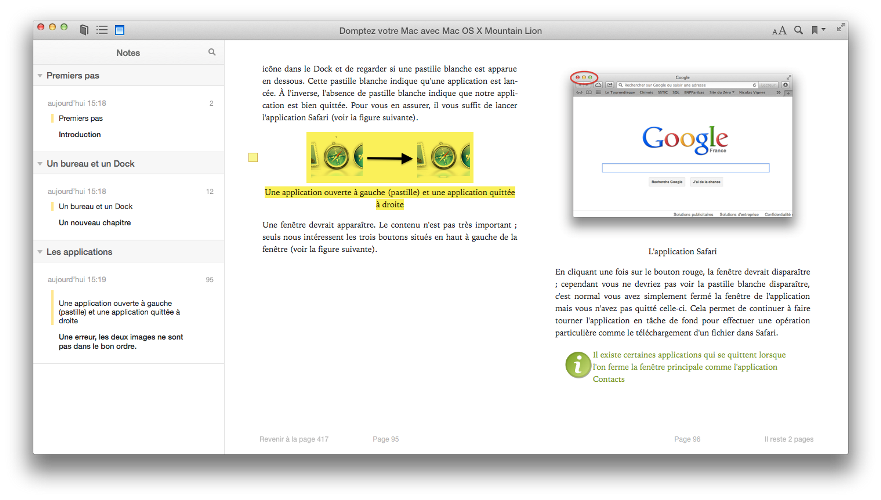Click the 15:18 timestamp under Premiers pas
The image size is (881, 500).
click(76, 103)
